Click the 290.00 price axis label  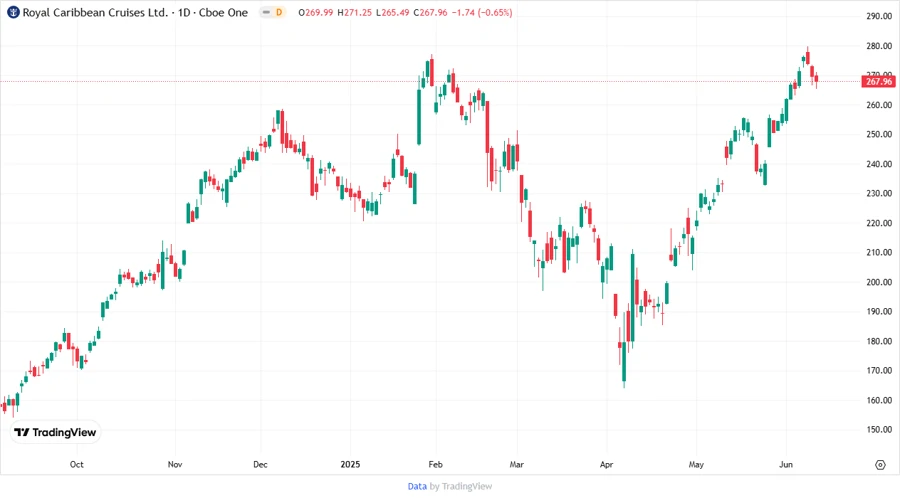879,16
